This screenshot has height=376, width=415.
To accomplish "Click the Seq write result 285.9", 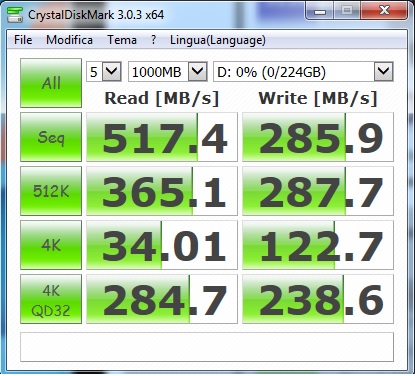I will point(318,137).
